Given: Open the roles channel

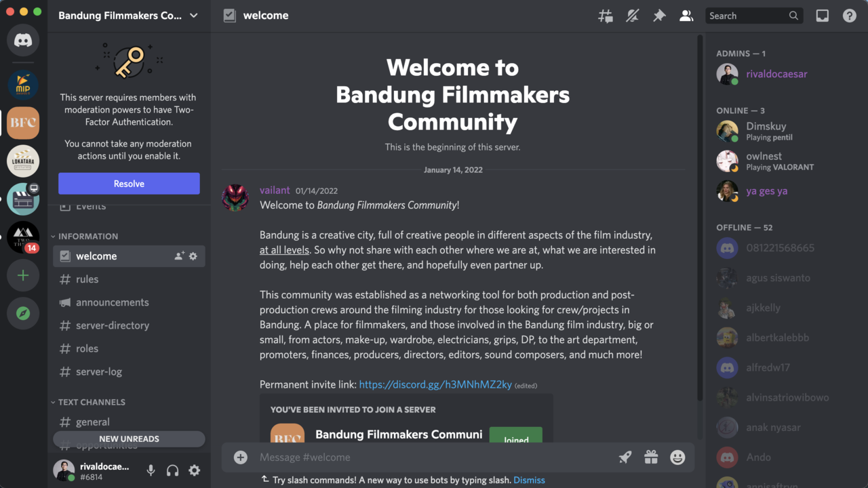Looking at the screenshot, I should coord(129,348).
